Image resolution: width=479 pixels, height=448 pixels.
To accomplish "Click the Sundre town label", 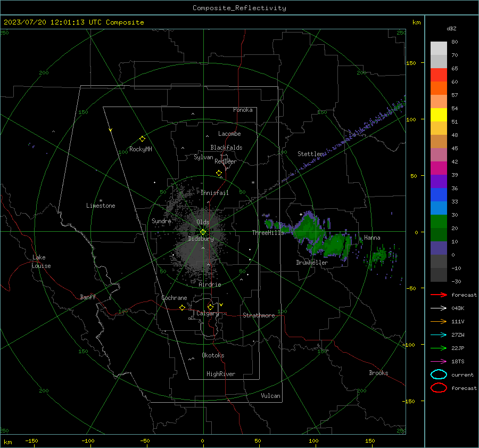I will 161,221.
